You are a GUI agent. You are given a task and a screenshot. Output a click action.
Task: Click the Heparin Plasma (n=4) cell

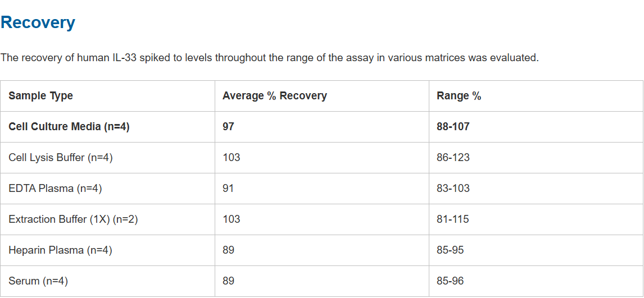click(60, 250)
